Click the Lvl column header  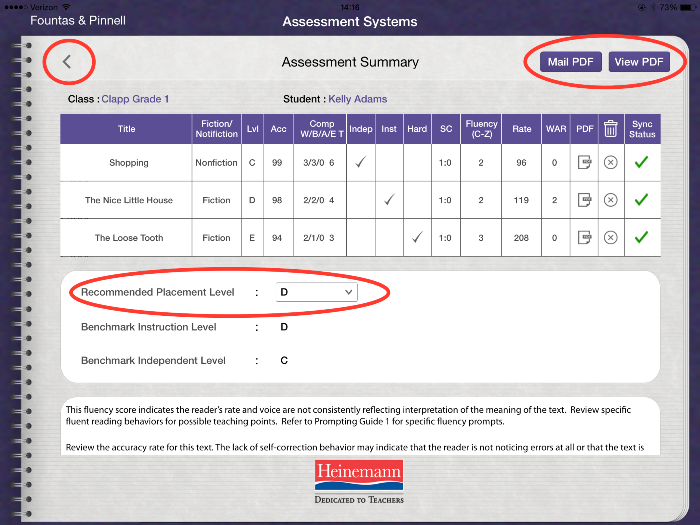click(x=252, y=129)
